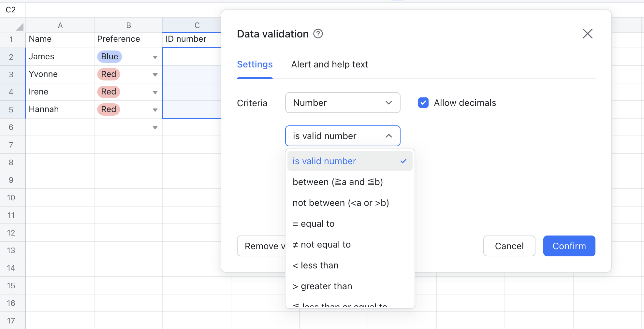The width and height of the screenshot is (644, 329).
Task: Select the "between (≧a and ≦b)" option
Action: 338,182
